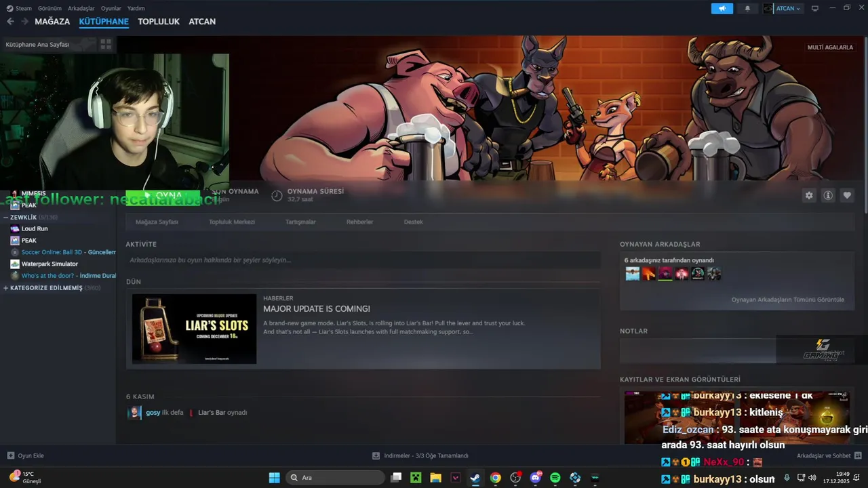Open the Loud Run game entry
Screen dimensions: 868x488
click(35, 228)
